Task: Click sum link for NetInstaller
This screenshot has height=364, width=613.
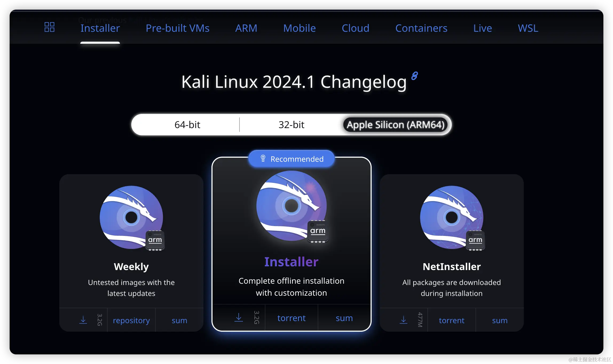Action: click(500, 320)
